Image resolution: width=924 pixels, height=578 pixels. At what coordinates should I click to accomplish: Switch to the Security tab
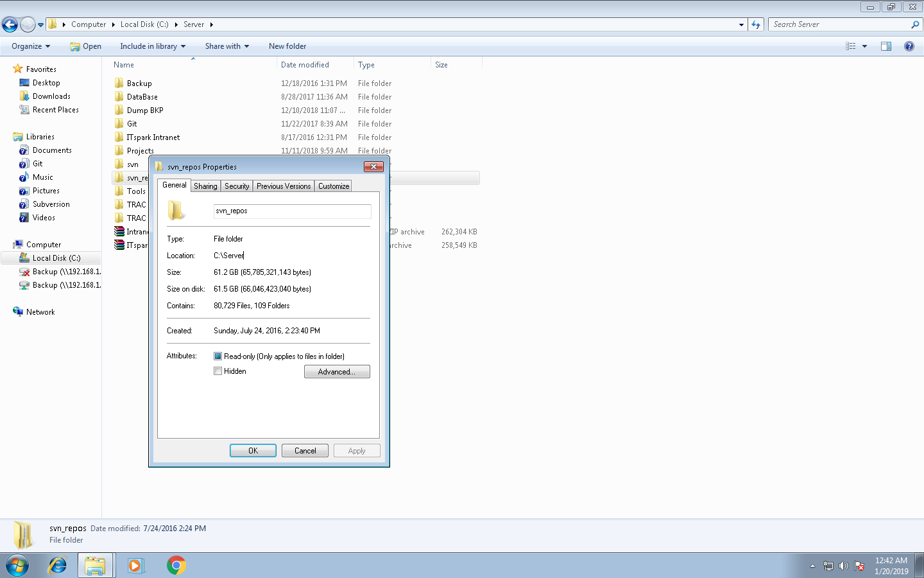click(237, 186)
